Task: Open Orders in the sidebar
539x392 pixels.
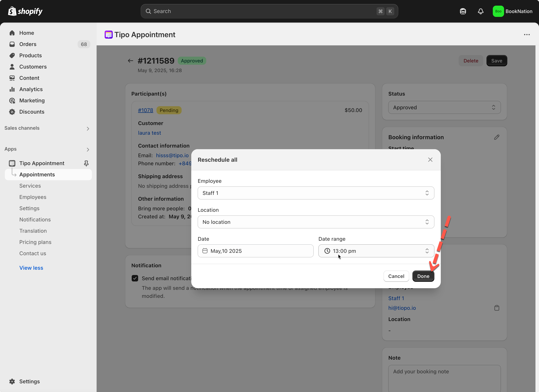Action: (x=28, y=44)
